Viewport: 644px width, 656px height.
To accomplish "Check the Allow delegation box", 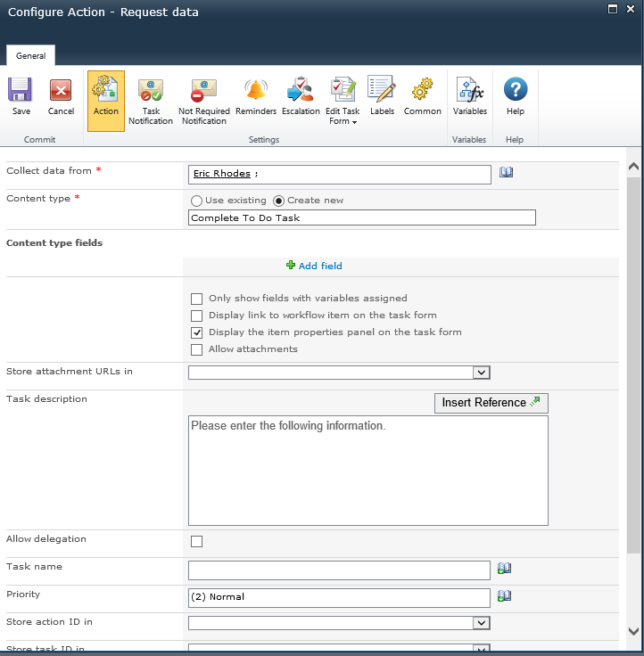I will [x=197, y=541].
